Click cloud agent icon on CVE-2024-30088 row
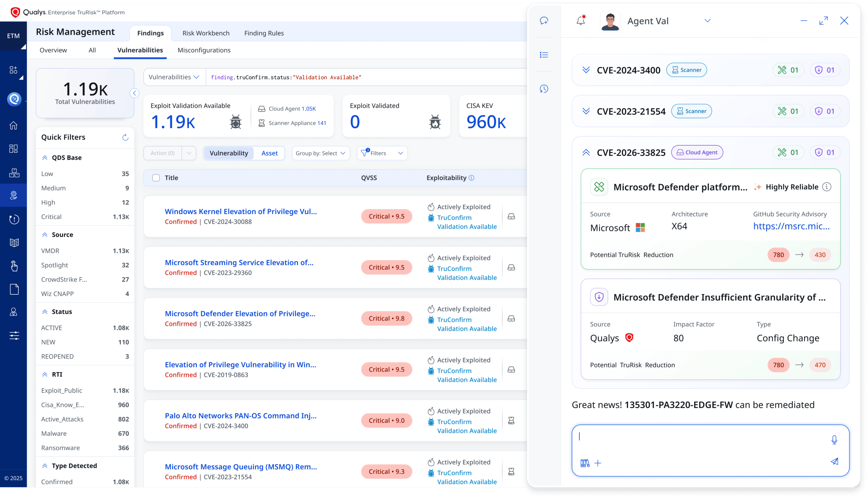868x498 pixels. click(x=511, y=216)
